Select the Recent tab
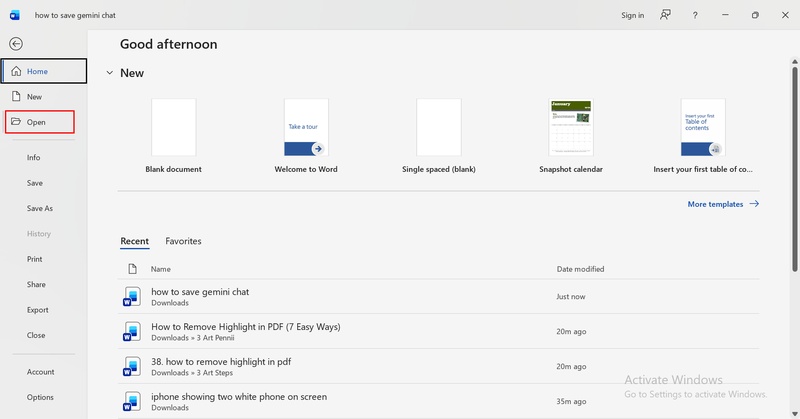Screen dimensions: 800x419 click(x=135, y=241)
